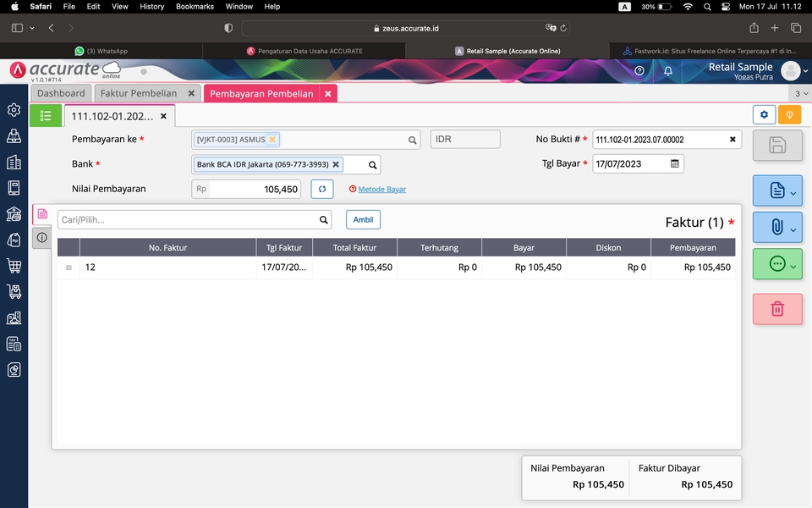Switch to the Fastwork.id browser tab

710,51
